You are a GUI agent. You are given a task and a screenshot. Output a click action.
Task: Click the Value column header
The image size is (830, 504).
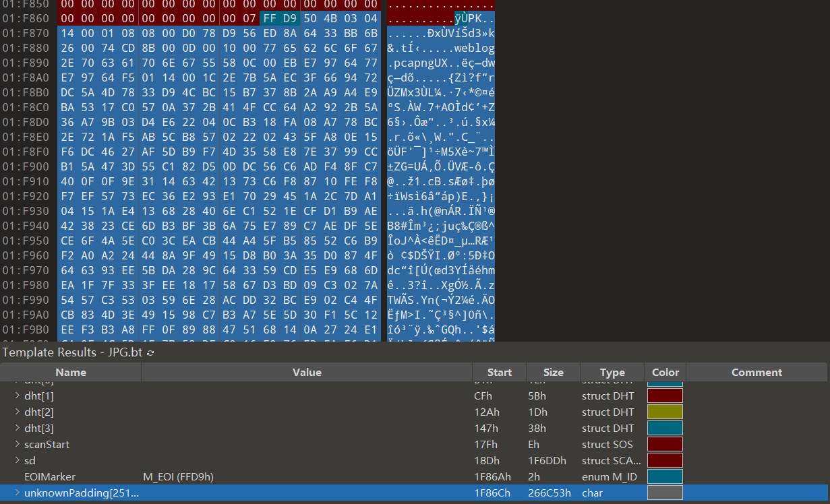click(307, 373)
